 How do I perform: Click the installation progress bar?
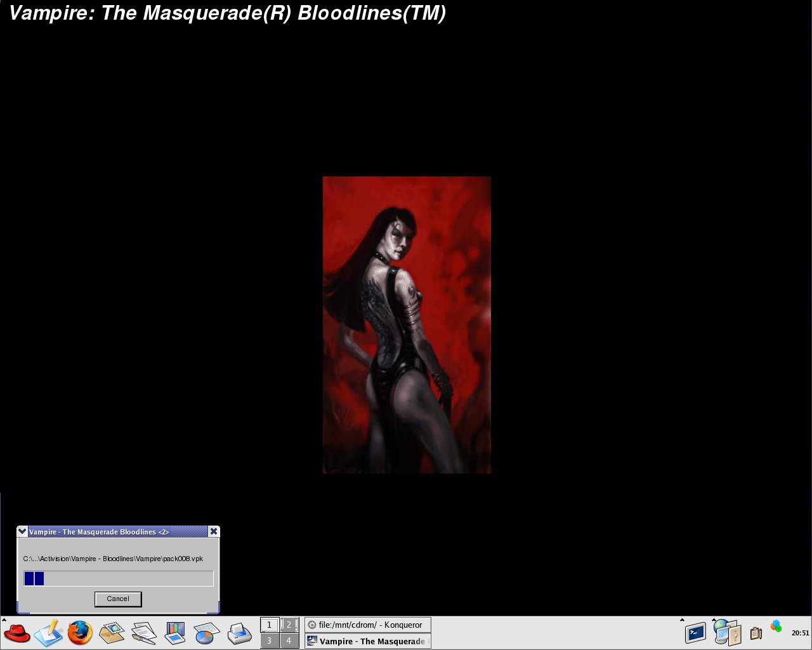click(x=119, y=578)
